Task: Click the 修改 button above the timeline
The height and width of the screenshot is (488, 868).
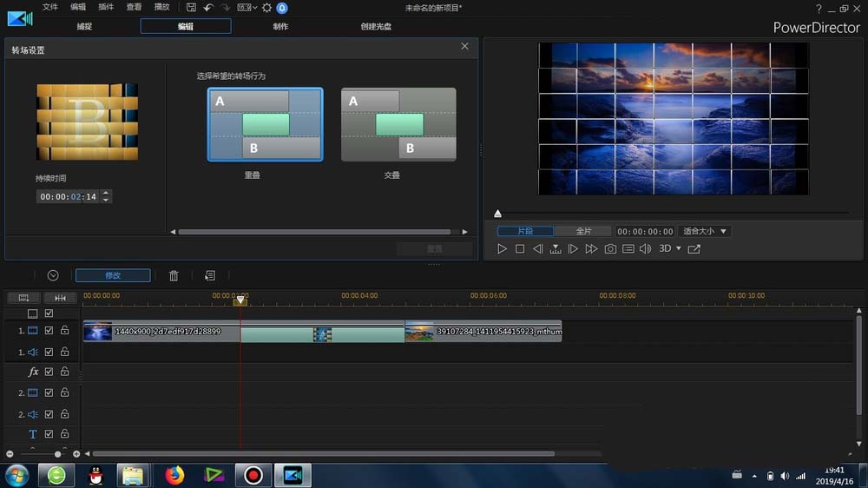Action: 113,275
